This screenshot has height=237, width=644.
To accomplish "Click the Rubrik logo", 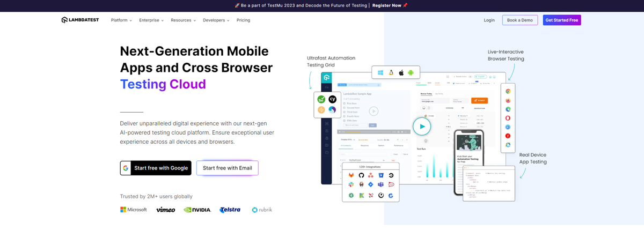I will pos(262,210).
